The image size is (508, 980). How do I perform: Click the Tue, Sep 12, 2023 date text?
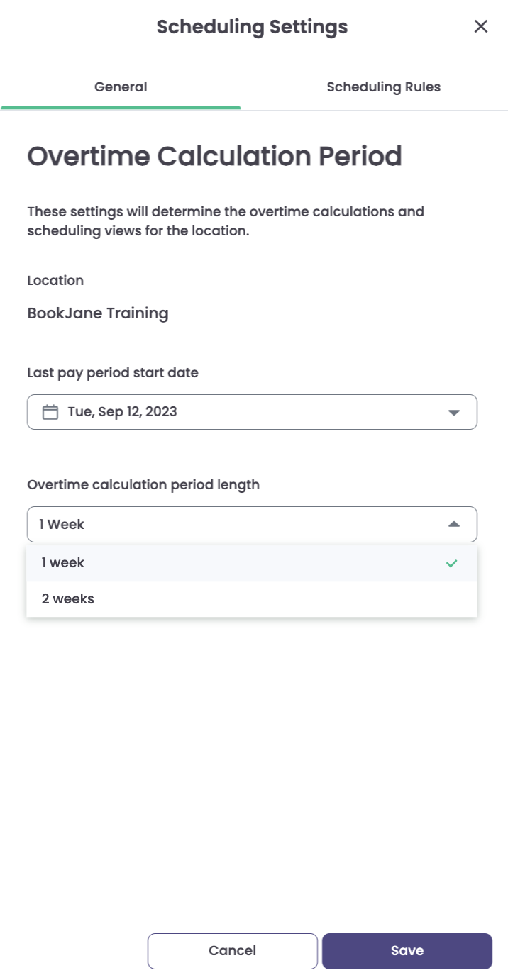[122, 412]
